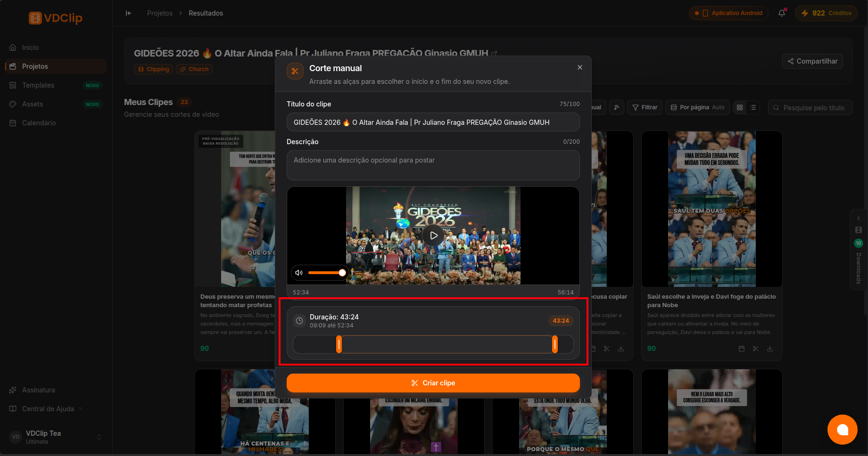Play the video preview
The image size is (868, 456).
click(x=433, y=236)
